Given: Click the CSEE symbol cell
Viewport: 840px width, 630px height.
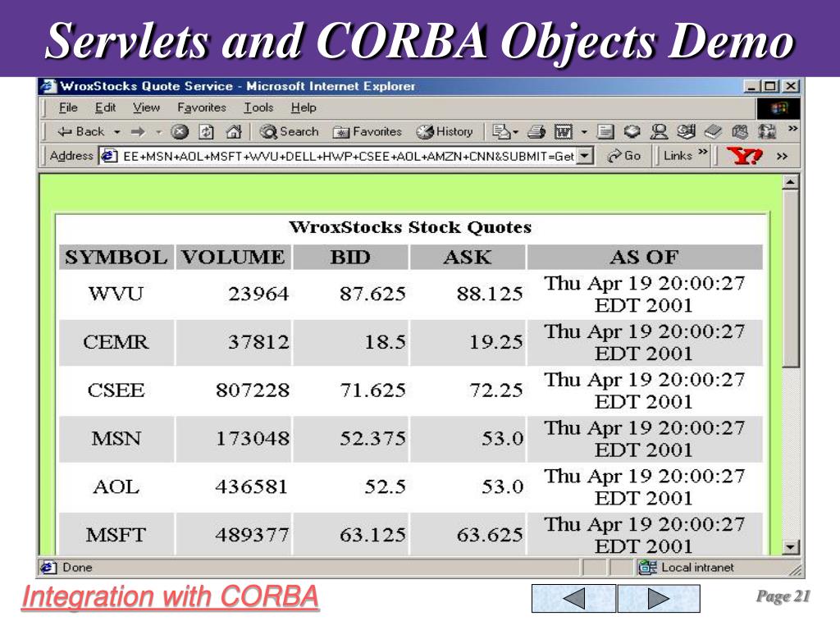Looking at the screenshot, I should 116,390.
